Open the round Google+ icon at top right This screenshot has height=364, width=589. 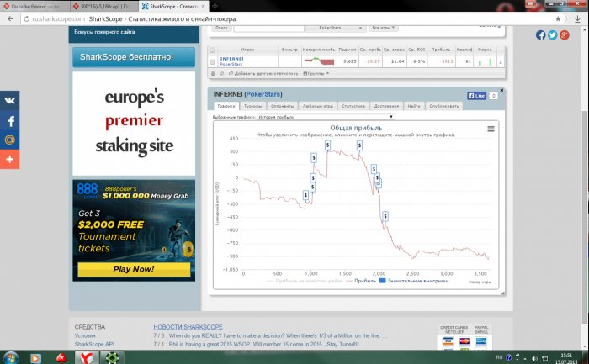[x=565, y=35]
